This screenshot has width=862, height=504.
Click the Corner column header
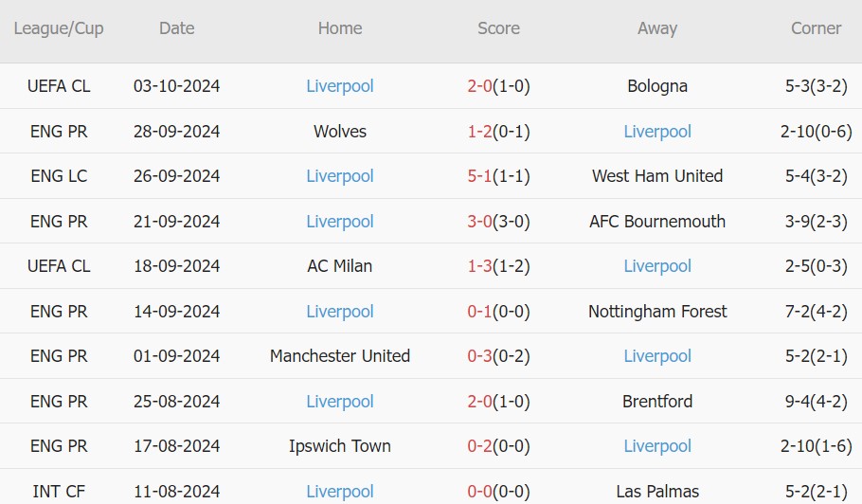[816, 28]
